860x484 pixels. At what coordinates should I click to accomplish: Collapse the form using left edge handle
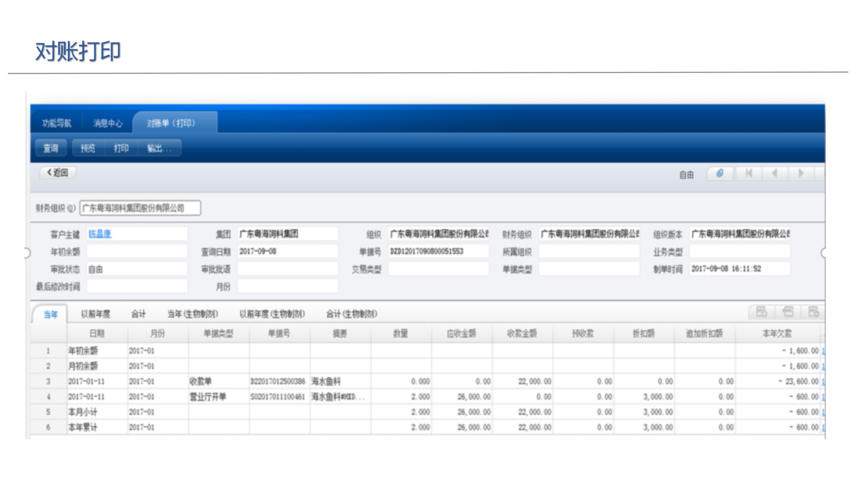point(27,252)
